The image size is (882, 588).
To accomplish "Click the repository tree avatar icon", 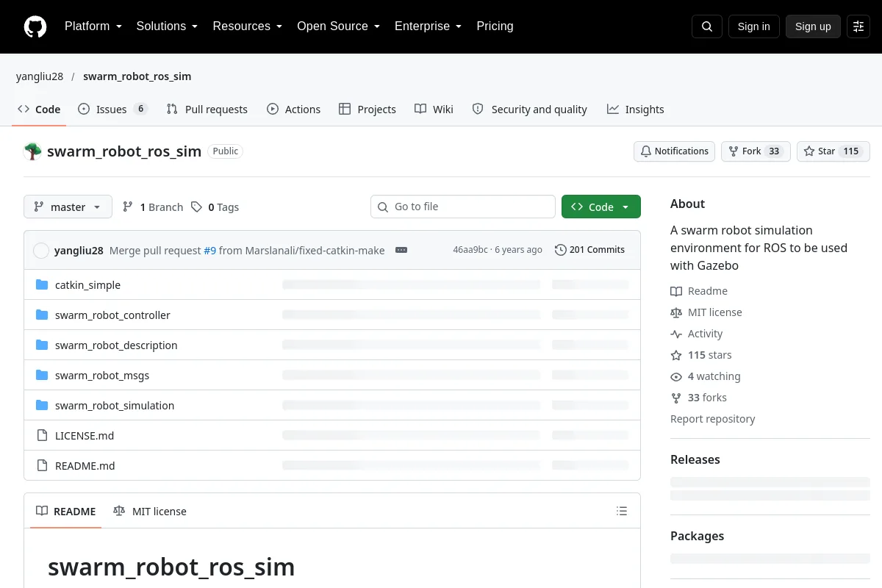I will pos(32,151).
